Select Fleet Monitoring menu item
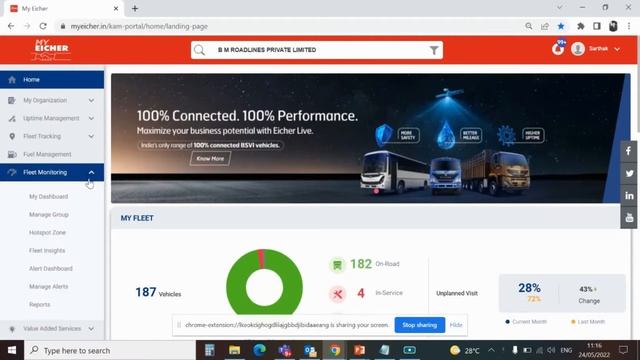This screenshot has width=640, height=360. tap(45, 172)
